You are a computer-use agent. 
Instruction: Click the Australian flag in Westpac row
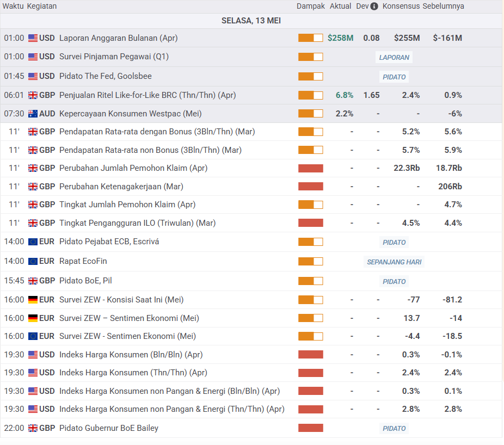pyautogui.click(x=33, y=114)
